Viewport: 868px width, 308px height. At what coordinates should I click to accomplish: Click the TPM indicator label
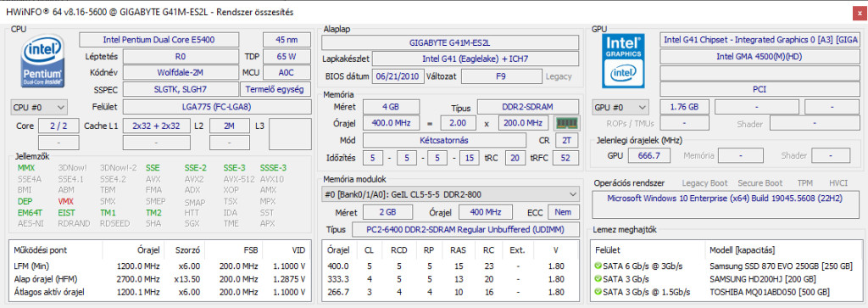(805, 182)
